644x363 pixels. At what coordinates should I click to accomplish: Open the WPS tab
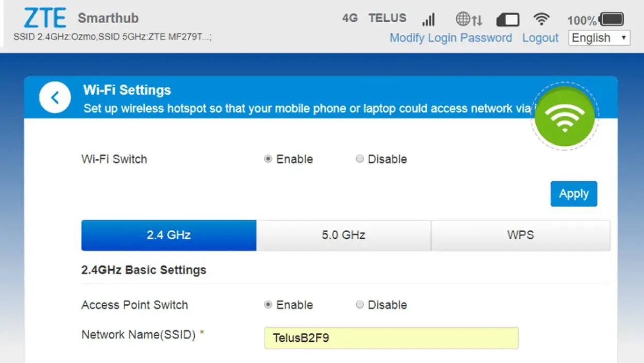point(520,235)
